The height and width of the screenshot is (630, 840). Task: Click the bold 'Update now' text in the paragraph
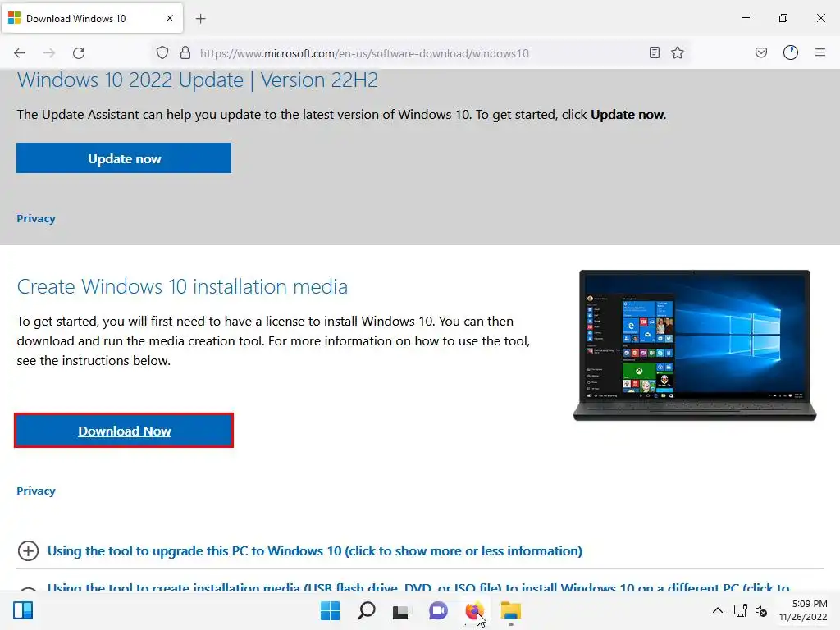coord(627,115)
